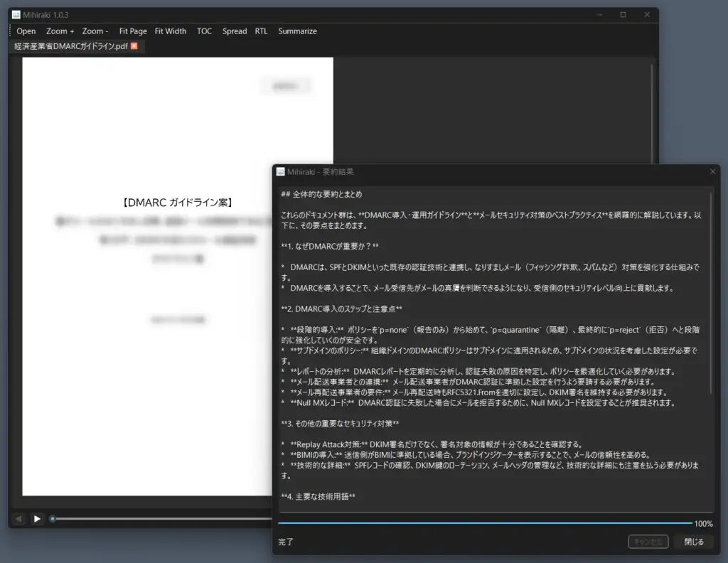Viewport: 728px width, 563px height.
Task: Dismiss the 要約結果 dialog with its X
Action: click(712, 171)
